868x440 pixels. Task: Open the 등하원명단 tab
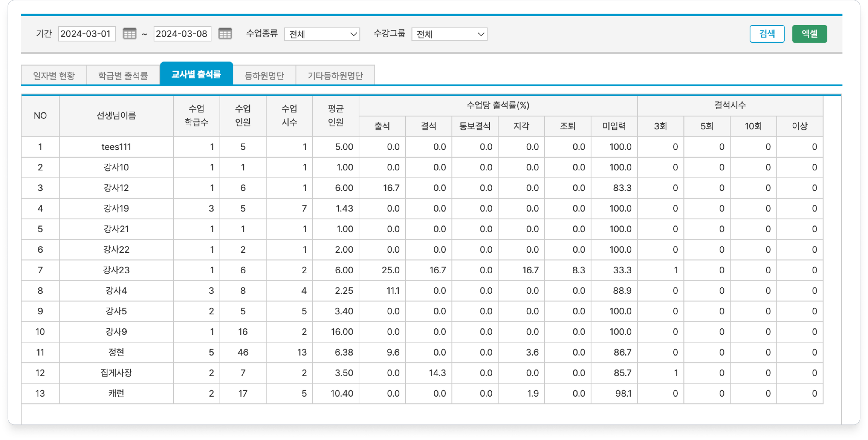coord(264,76)
